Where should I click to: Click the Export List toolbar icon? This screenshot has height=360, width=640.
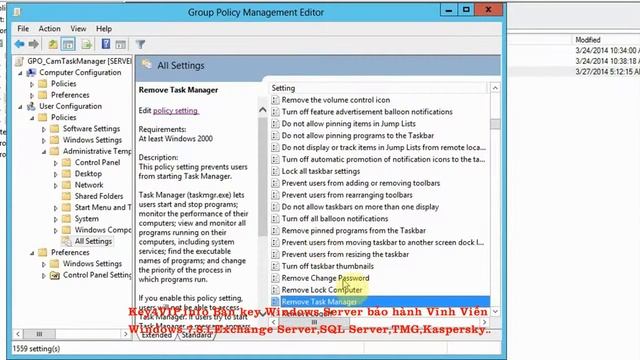(87, 44)
